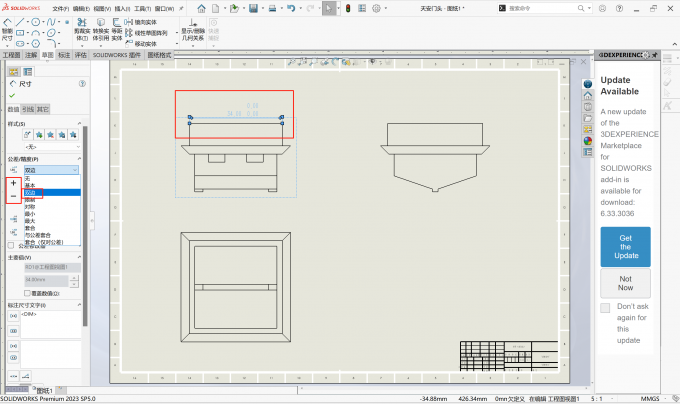The width and height of the screenshot is (680, 404).
Task: Click Mirror Entities (镜向实体)
Action: [x=141, y=22]
